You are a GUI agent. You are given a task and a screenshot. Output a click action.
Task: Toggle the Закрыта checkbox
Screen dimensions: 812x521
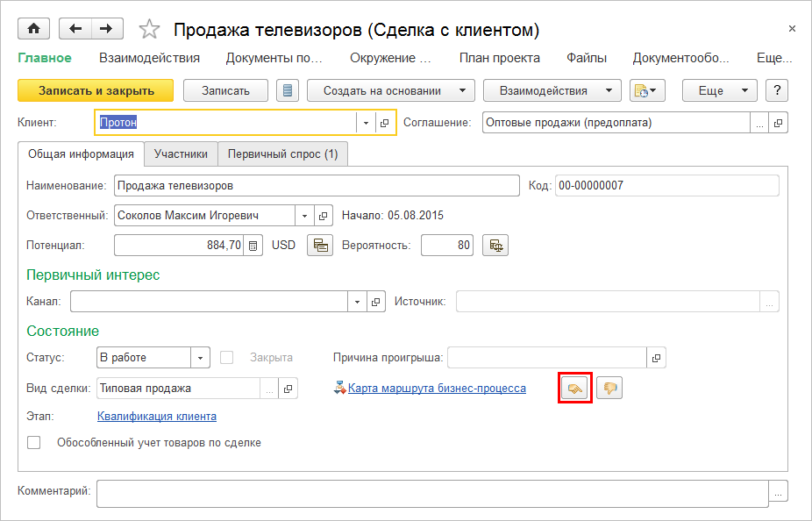click(227, 358)
